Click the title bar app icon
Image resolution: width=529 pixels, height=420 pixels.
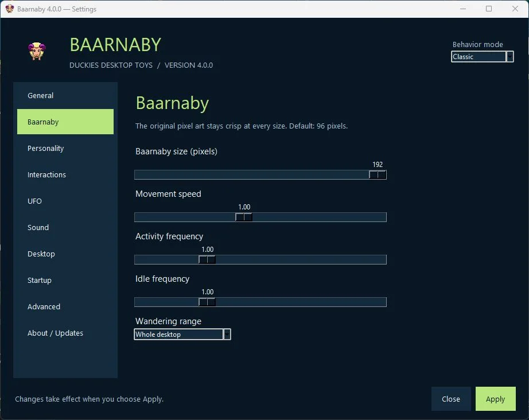pyautogui.click(x=9, y=9)
